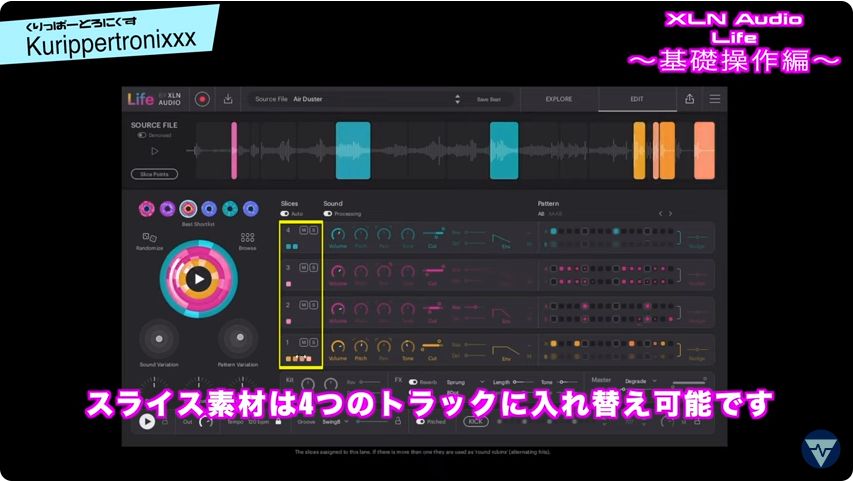Select the fourth blue beat shortlist icon
Image resolution: width=853 pixels, height=481 pixels.
pos(209,208)
